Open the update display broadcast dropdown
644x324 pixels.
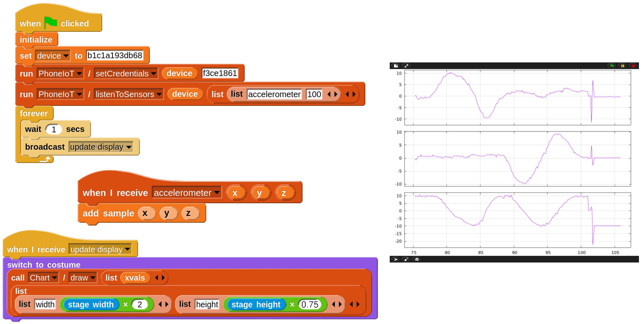click(x=129, y=147)
